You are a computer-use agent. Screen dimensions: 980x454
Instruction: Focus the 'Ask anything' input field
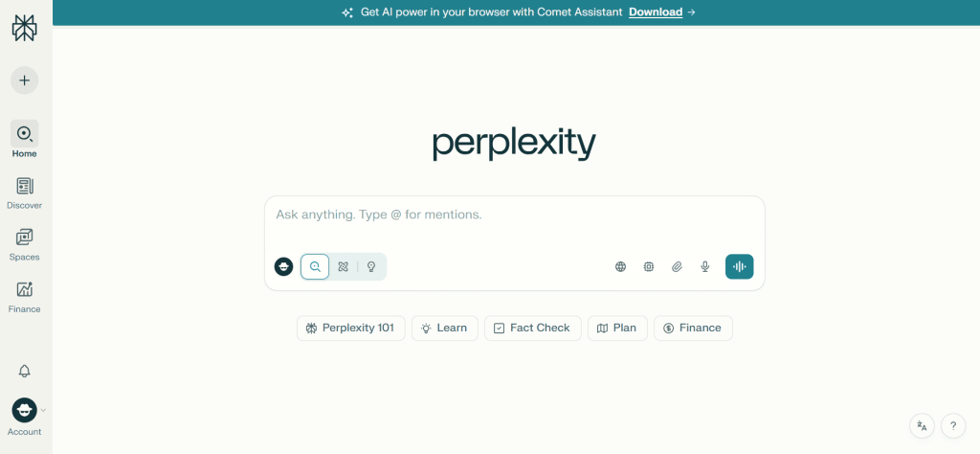click(x=514, y=215)
